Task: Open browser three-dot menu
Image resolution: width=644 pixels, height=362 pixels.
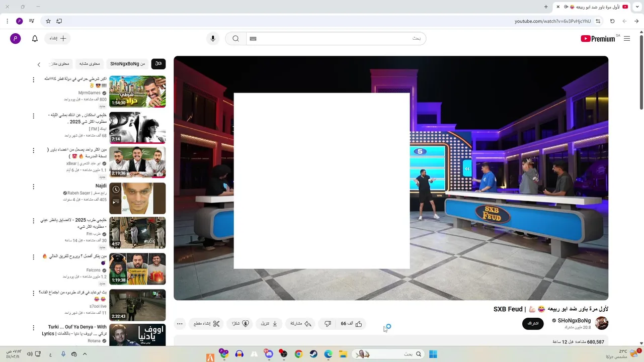Action: [7, 21]
